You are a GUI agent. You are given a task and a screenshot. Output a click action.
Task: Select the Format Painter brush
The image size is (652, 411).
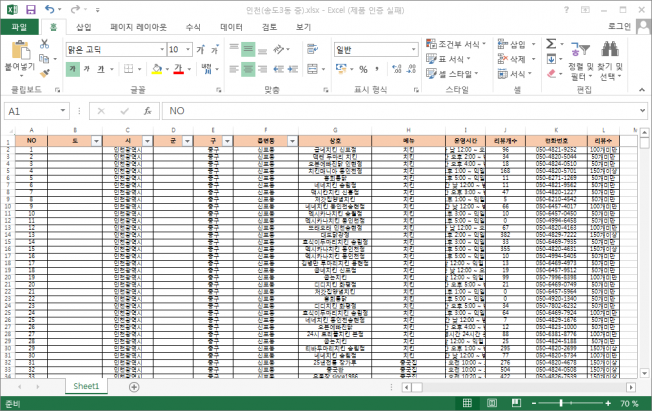(x=44, y=73)
